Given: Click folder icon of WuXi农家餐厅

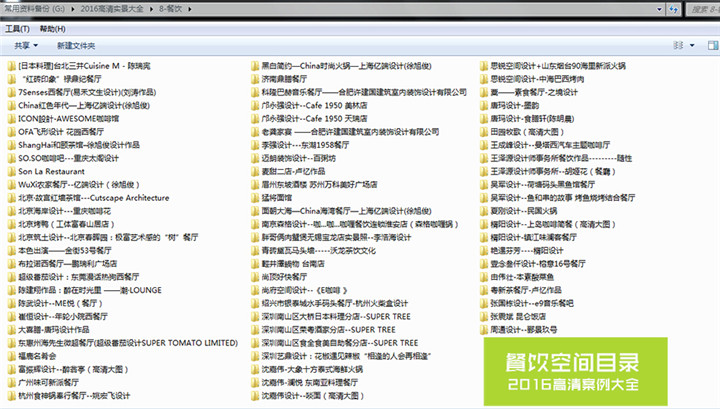Looking at the screenshot, I should [11, 185].
